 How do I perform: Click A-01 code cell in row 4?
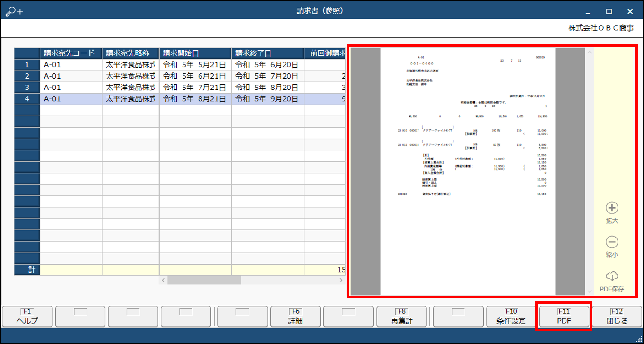71,99
